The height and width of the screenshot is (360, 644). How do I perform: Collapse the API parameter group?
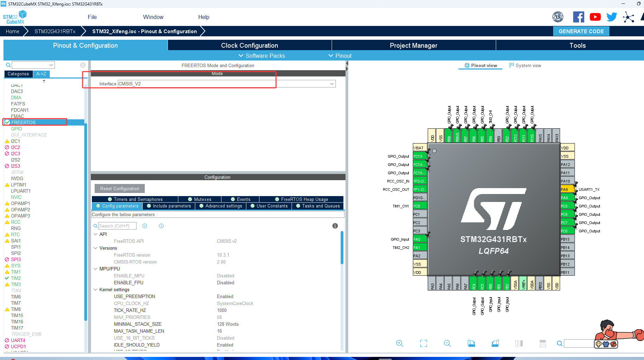click(x=96, y=234)
